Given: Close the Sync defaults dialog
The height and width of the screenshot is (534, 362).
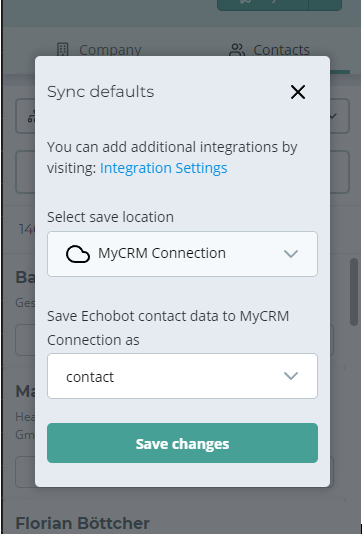Looking at the screenshot, I should click(298, 92).
